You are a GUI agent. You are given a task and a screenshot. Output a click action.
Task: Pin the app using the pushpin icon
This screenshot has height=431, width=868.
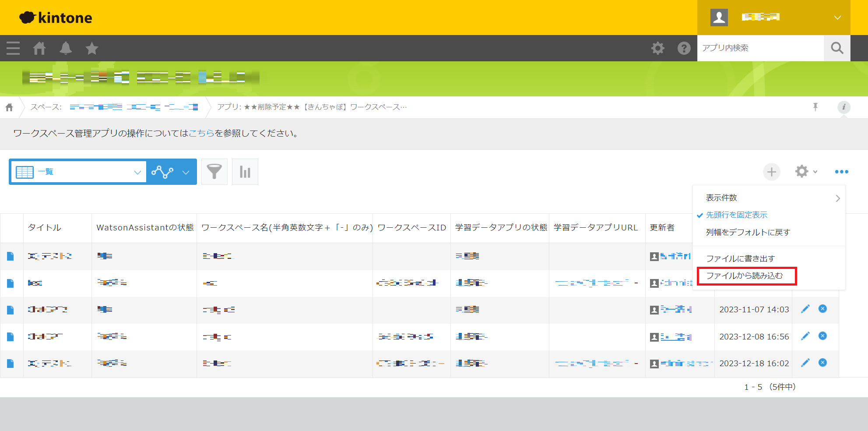[815, 107]
